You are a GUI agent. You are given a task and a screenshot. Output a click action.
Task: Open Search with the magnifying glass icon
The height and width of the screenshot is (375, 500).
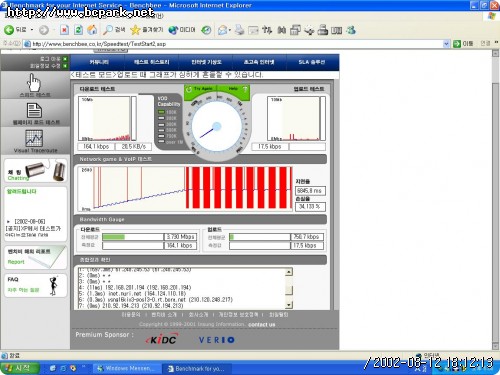pos(107,30)
